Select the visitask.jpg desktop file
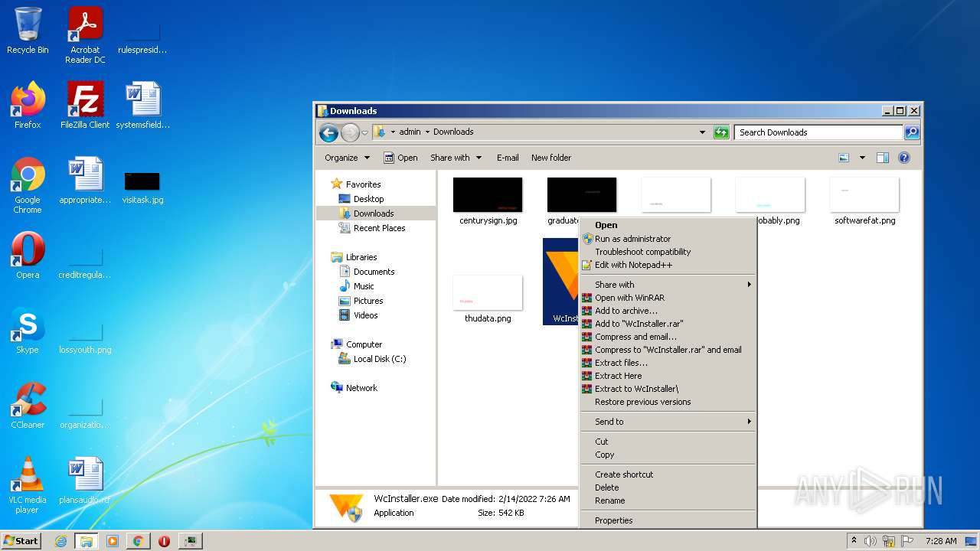Viewport: 980px width, 551px height. pyautogui.click(x=142, y=188)
